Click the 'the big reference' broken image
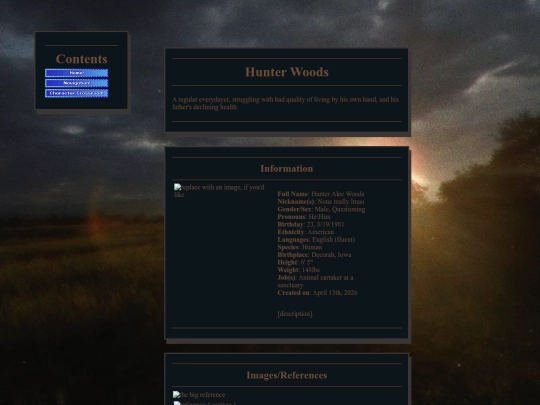Screen dimensions: 540x405 tap(199, 395)
